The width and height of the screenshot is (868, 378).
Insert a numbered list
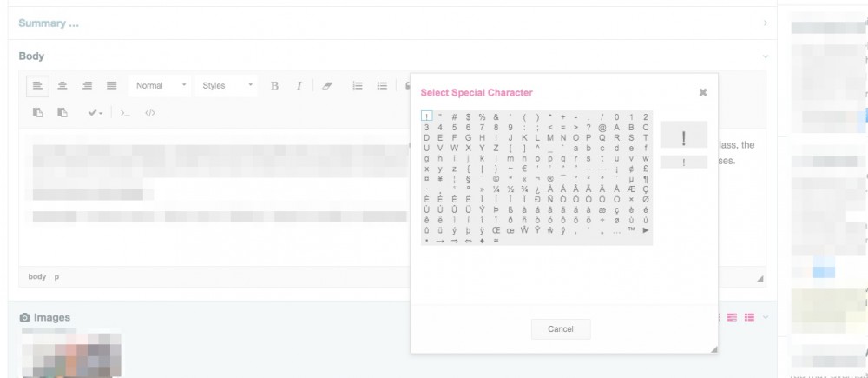coord(357,86)
